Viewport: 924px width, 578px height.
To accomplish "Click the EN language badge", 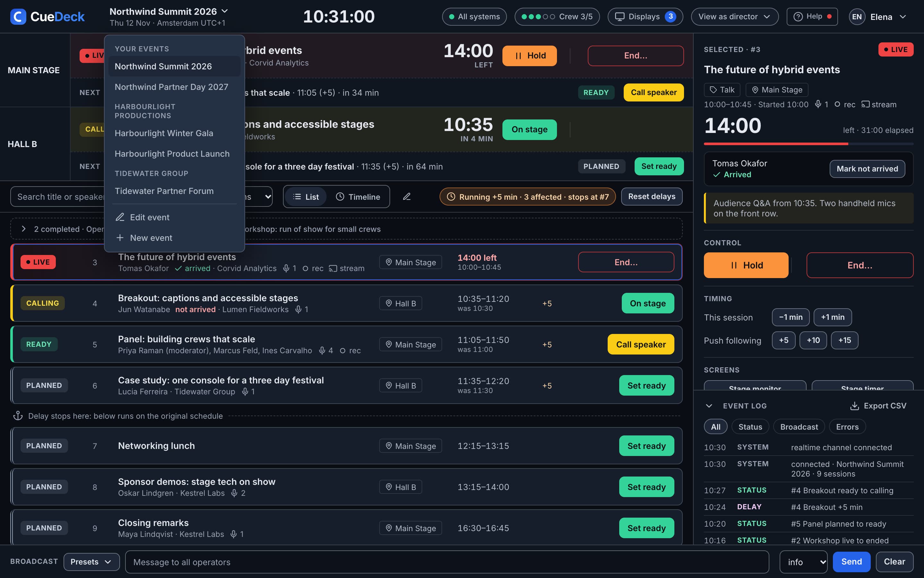I will (x=857, y=17).
